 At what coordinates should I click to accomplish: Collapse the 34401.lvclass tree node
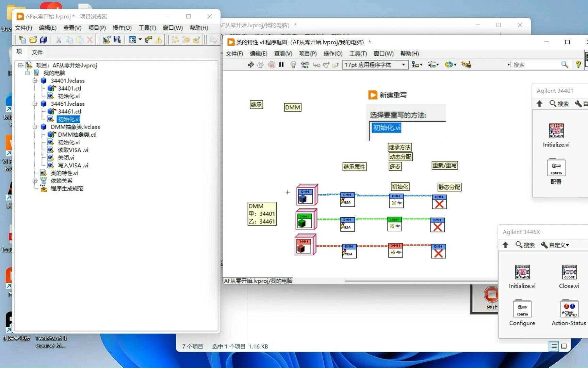click(x=35, y=81)
